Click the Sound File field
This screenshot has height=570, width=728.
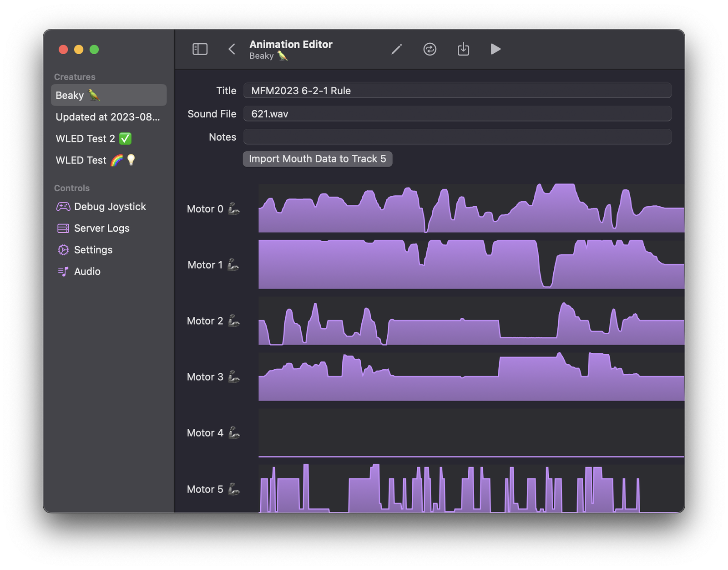click(x=457, y=114)
